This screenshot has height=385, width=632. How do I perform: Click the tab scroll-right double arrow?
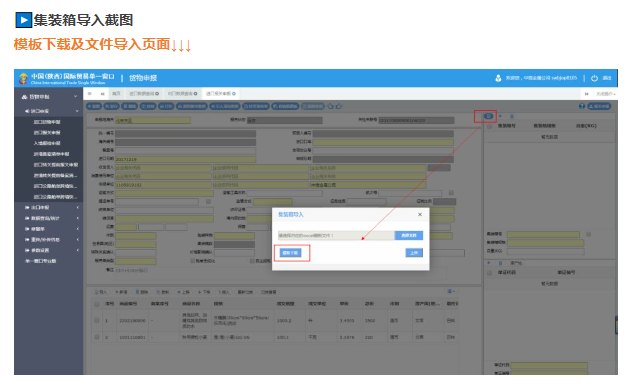coord(586,94)
